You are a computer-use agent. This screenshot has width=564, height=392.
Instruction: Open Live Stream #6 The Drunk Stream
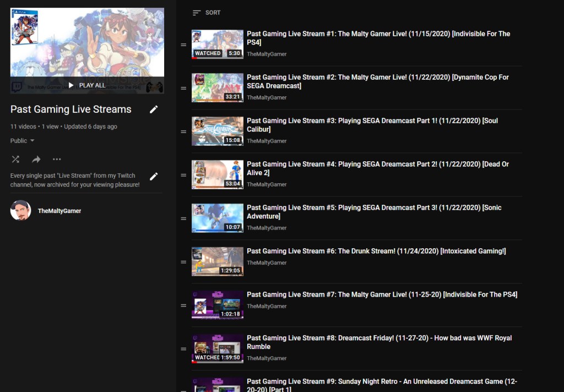coord(376,251)
